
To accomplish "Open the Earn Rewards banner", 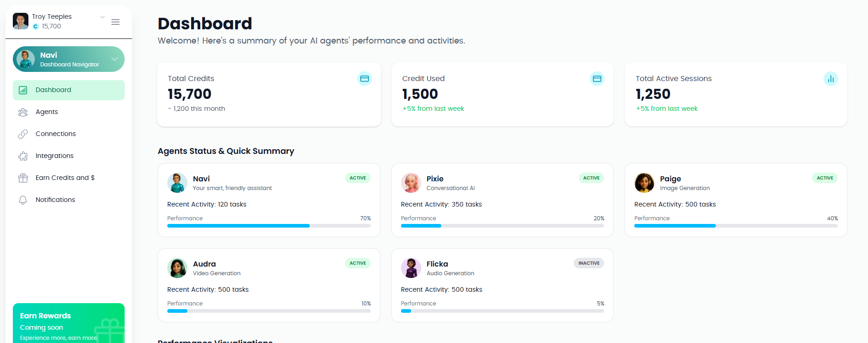I will click(69, 323).
